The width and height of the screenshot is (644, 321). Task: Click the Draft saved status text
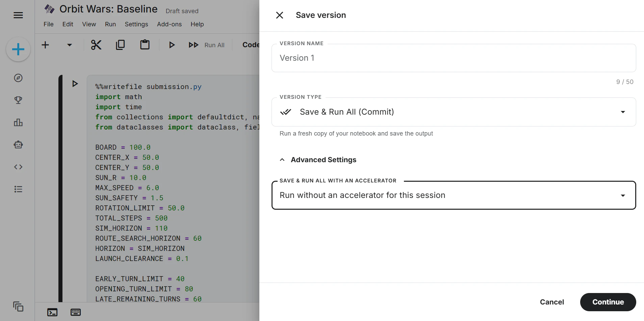(182, 11)
